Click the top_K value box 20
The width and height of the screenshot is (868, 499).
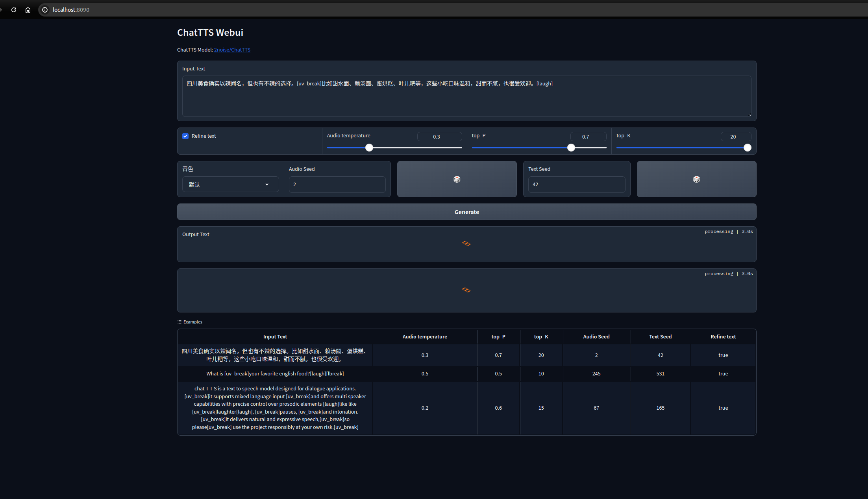click(736, 137)
